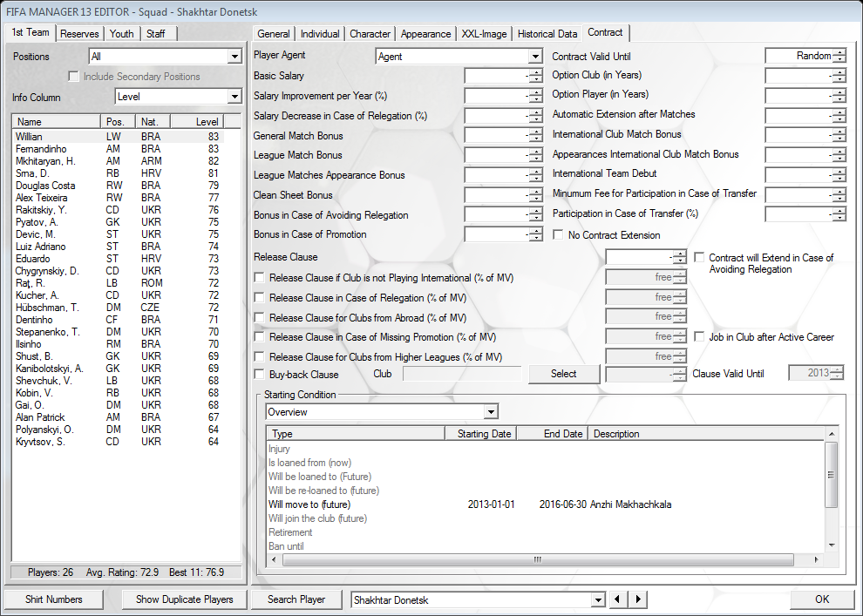
Task: Open the Info Column dropdown
Action: pyautogui.click(x=234, y=97)
